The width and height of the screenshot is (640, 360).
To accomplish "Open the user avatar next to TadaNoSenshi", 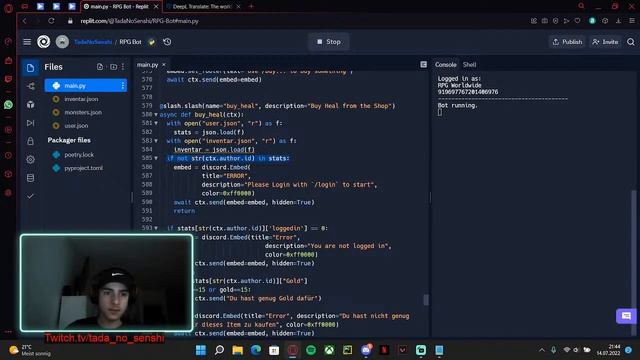I will coord(62,42).
